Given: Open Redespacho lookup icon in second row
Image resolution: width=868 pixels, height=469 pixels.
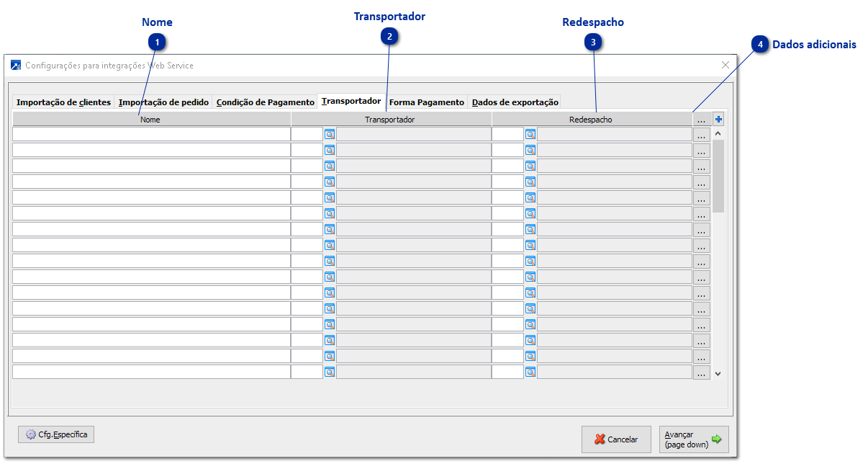Looking at the screenshot, I should 530,150.
